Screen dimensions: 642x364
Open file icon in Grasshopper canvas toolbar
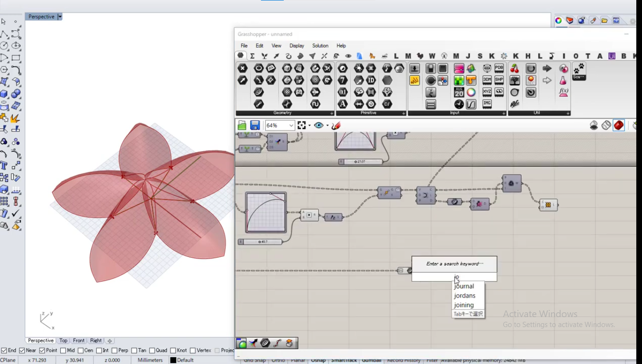coord(242,126)
